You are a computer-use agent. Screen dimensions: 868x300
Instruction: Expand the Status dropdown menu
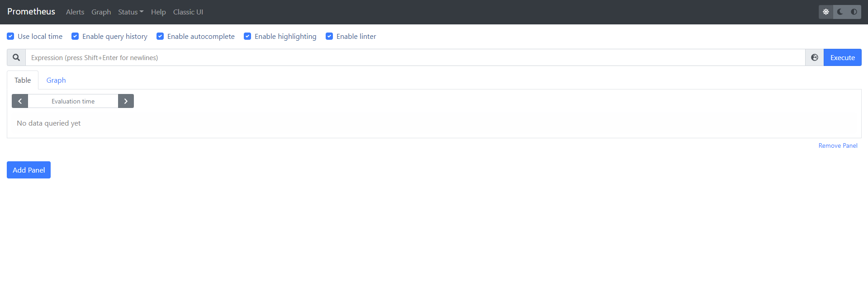coord(131,12)
